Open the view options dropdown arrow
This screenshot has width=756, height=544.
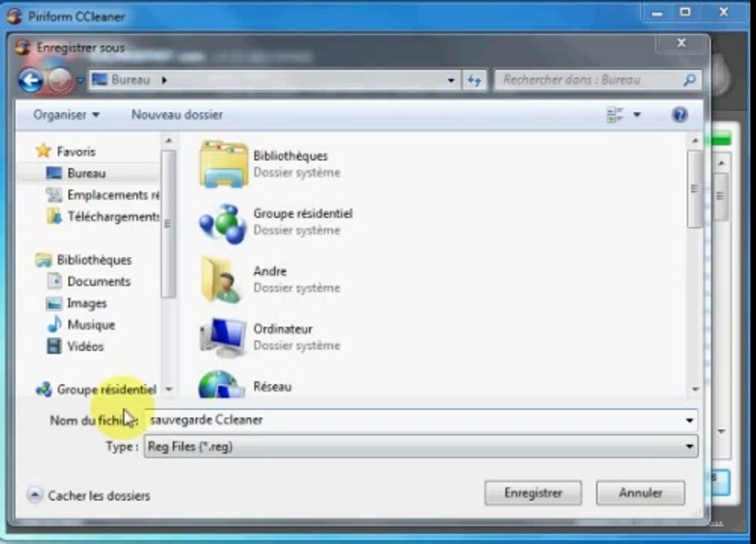tap(637, 115)
